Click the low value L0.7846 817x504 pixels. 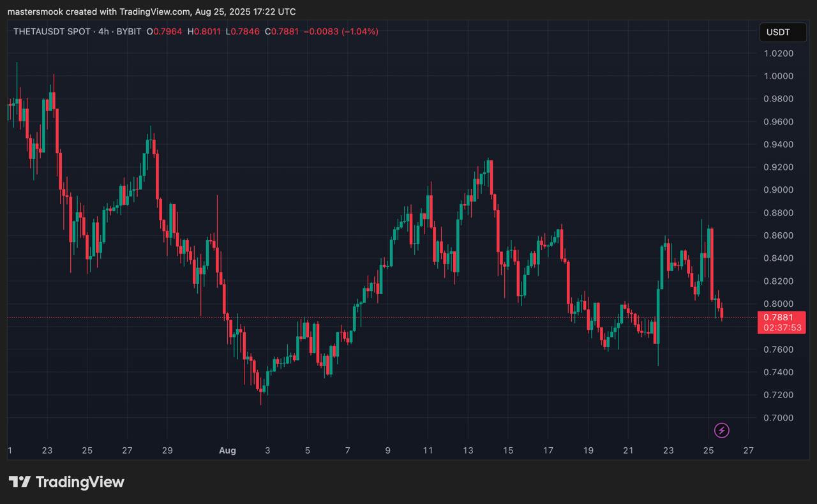coord(245,31)
